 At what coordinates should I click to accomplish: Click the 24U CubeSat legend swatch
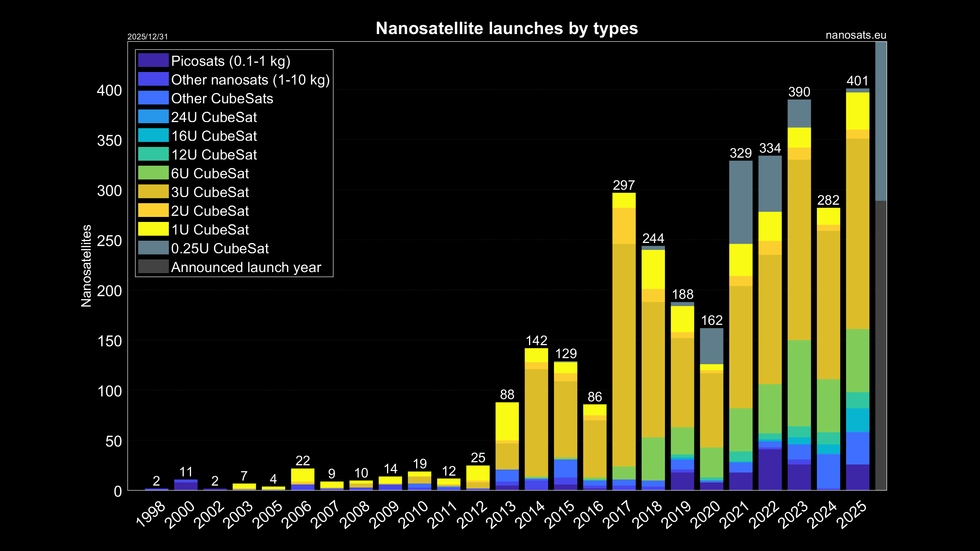(x=153, y=117)
